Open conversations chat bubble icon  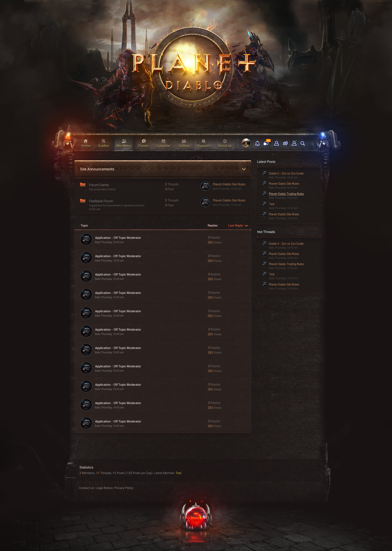(x=267, y=143)
